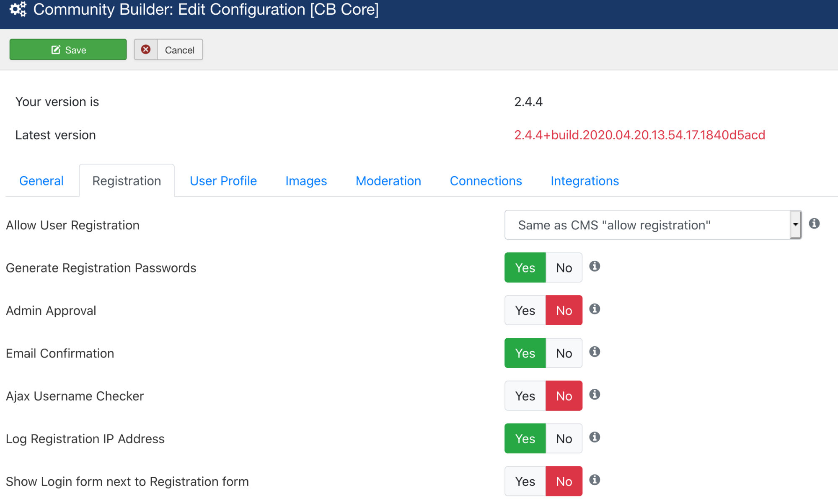Click the Community Builder gears icon
The width and height of the screenshot is (838, 504).
pos(18,9)
